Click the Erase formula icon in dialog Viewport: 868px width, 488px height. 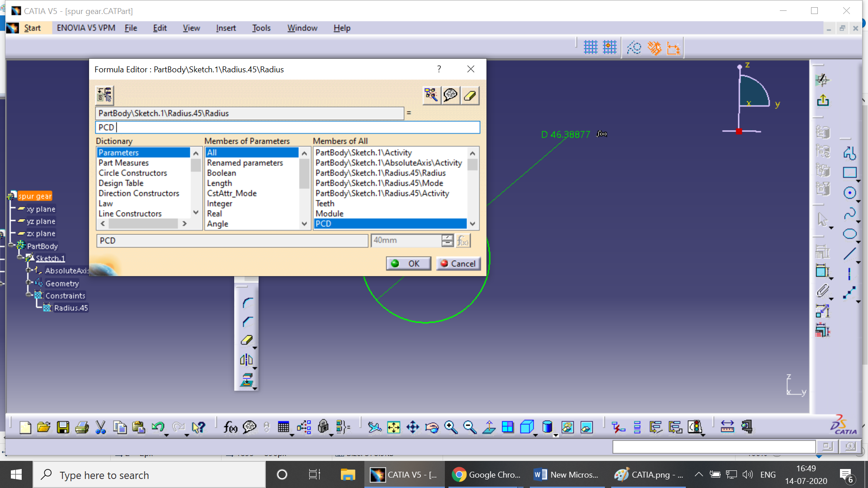click(470, 95)
